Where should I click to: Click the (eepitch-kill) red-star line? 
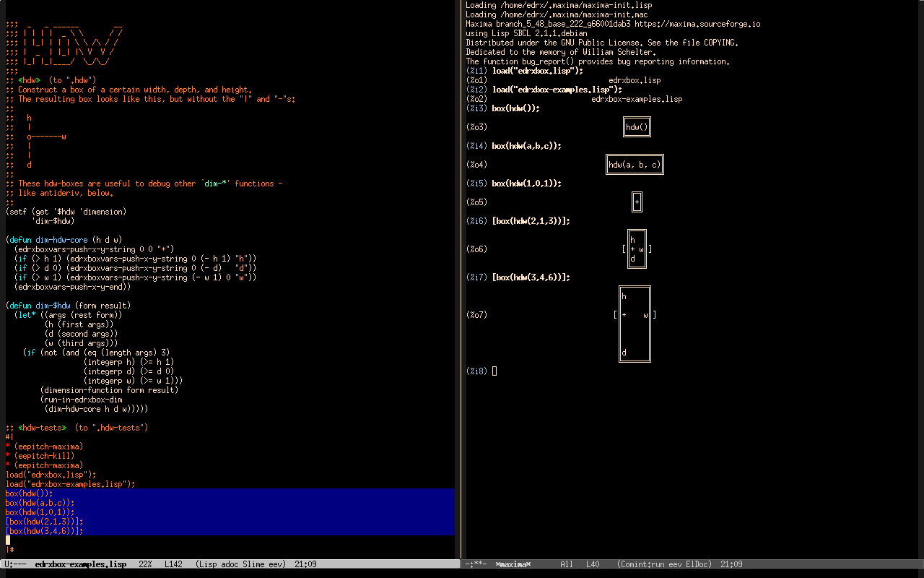tap(43, 456)
